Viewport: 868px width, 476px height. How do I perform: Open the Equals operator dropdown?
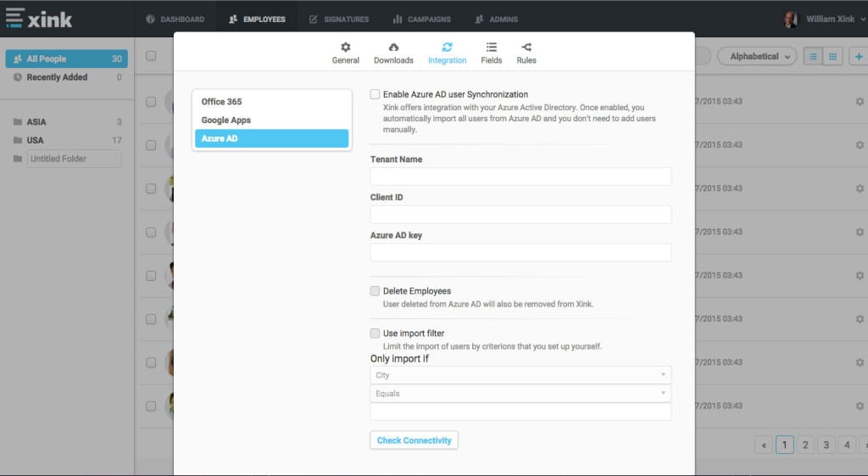520,394
